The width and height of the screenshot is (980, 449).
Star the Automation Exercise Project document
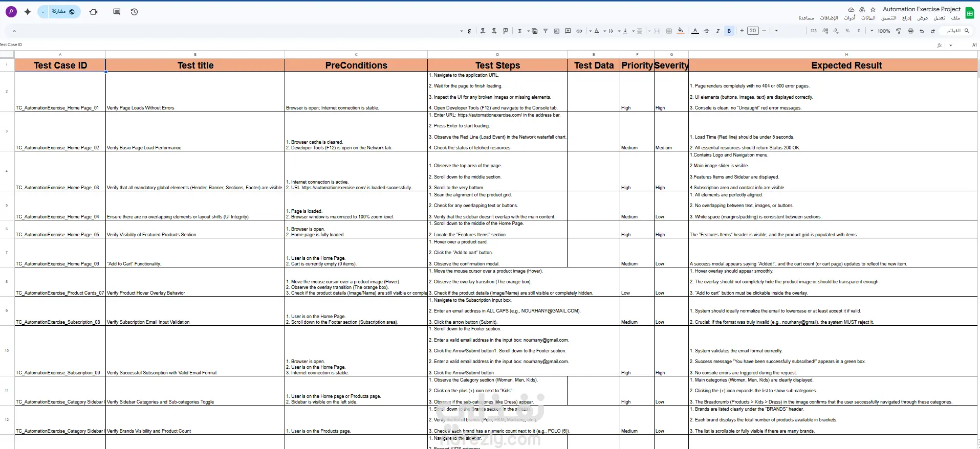[x=873, y=9]
